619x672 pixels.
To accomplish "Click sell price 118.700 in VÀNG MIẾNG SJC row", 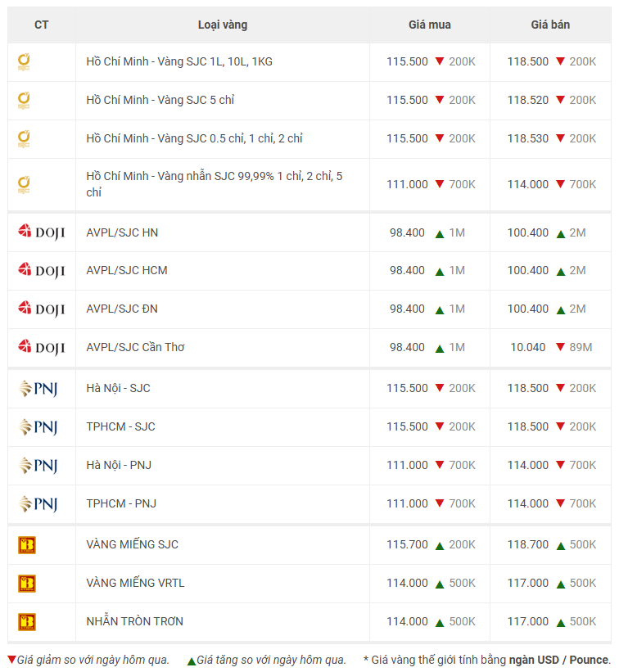I will pos(528,544).
